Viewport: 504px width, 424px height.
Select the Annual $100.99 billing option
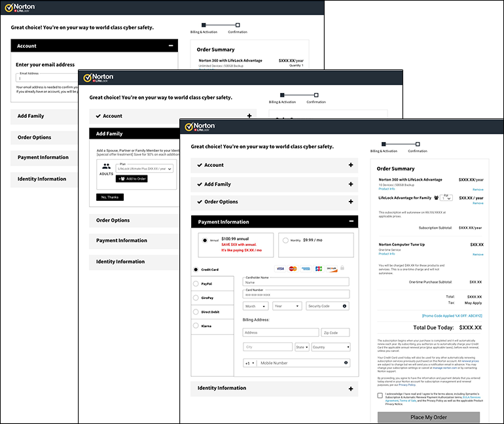click(x=205, y=240)
